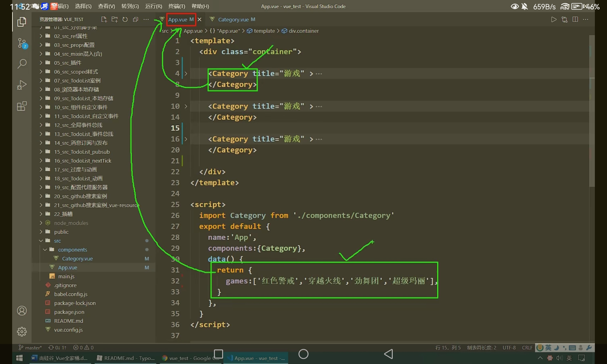Switch to the Category.vue editor tab
607x364 pixels.
tap(233, 20)
